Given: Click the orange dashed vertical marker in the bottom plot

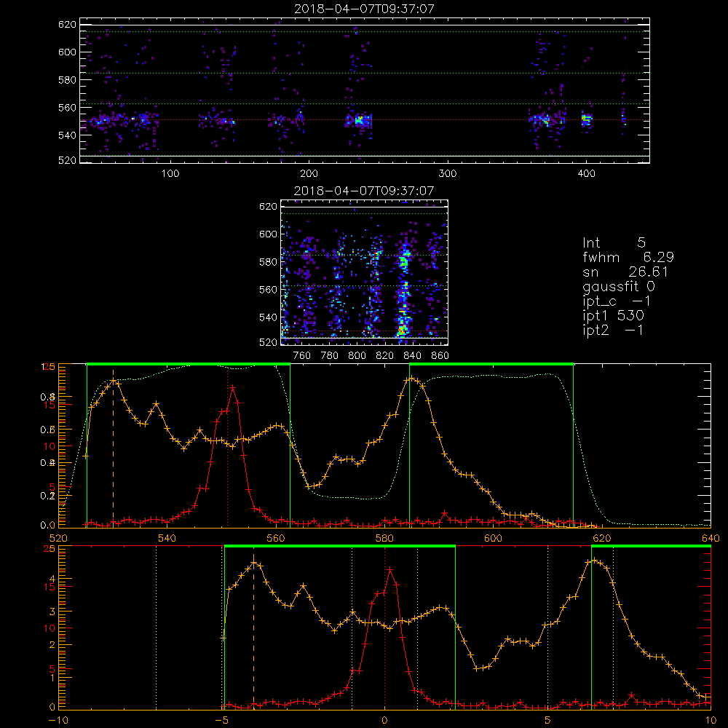Looking at the screenshot, I should tap(253, 630).
